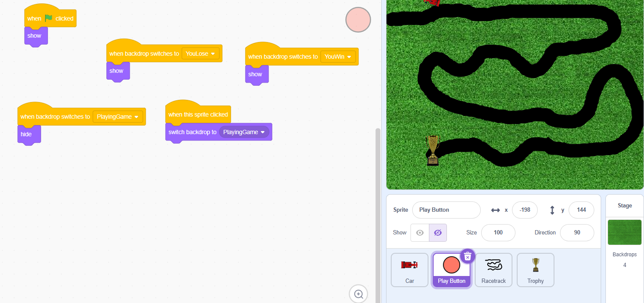The height and width of the screenshot is (303, 644).
Task: Click the trophy sprite on the stage
Action: point(433,150)
